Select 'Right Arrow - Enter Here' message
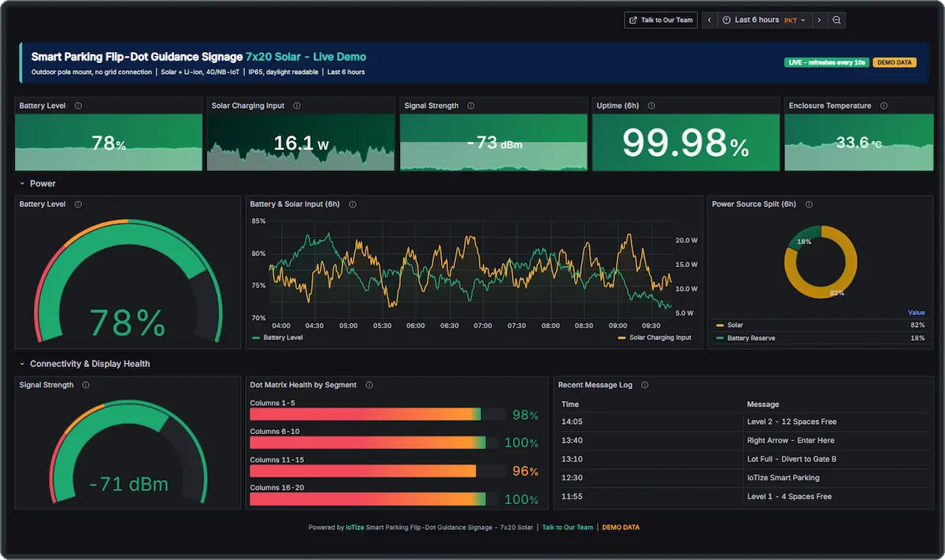945x560 pixels. pyautogui.click(x=791, y=440)
